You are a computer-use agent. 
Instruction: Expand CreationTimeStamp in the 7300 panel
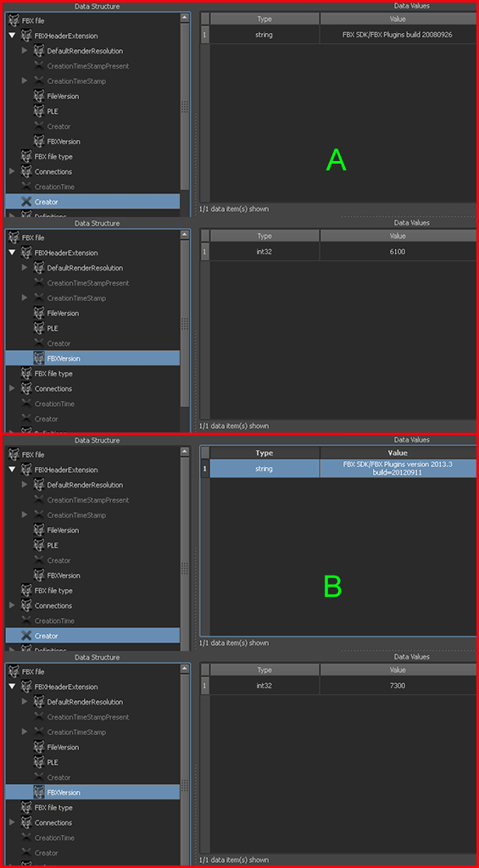point(25,732)
